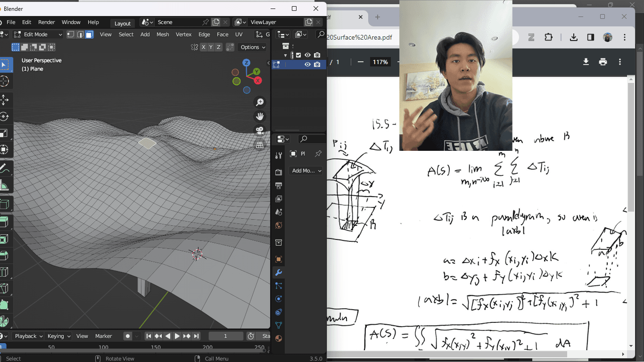Select the Move tool in Blender toolbar
Screen dimensions: 644x362
click(x=4, y=100)
